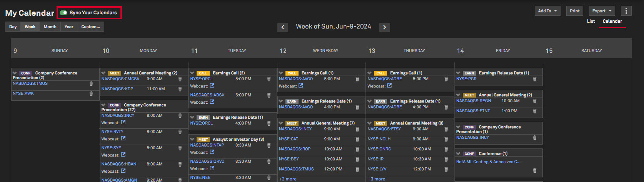This screenshot has height=182, width=644.
Task: Collapse Sunday's Company Conference Presentation group
Action: tap(15, 73)
